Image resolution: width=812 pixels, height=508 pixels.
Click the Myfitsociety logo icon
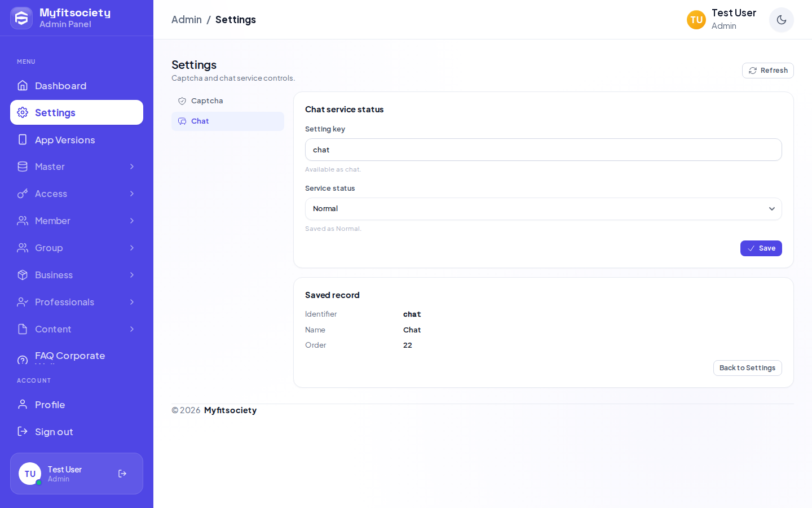click(21, 18)
